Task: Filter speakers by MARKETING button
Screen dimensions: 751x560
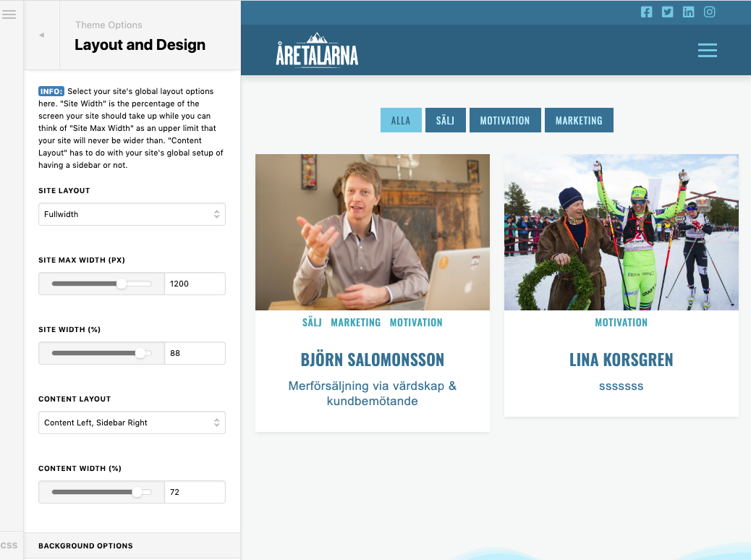Action: pos(579,120)
